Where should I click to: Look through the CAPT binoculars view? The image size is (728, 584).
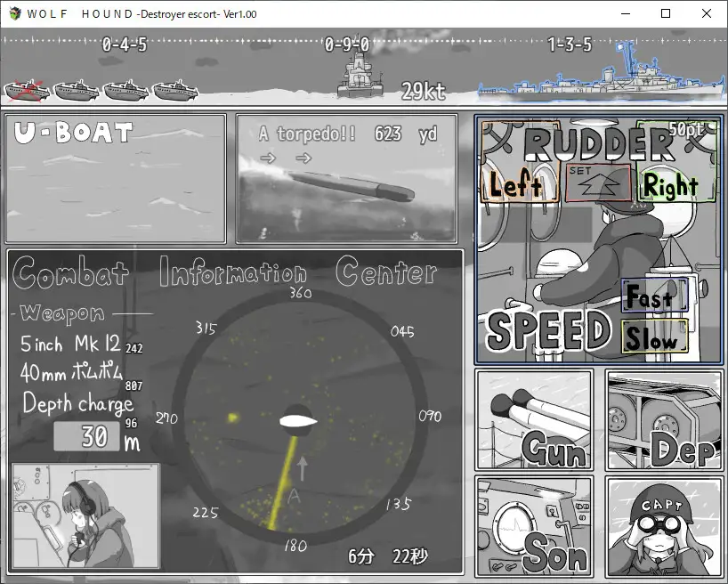[x=663, y=525]
